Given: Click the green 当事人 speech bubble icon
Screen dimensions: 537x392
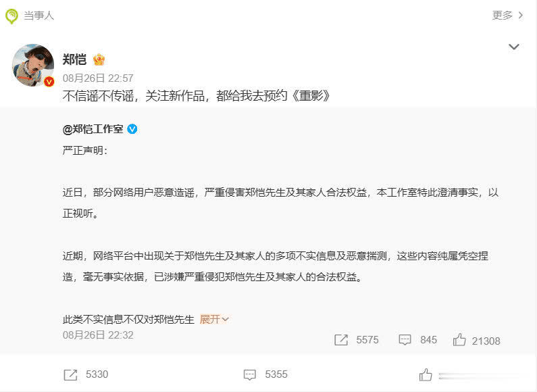Looking at the screenshot, I should (x=11, y=16).
